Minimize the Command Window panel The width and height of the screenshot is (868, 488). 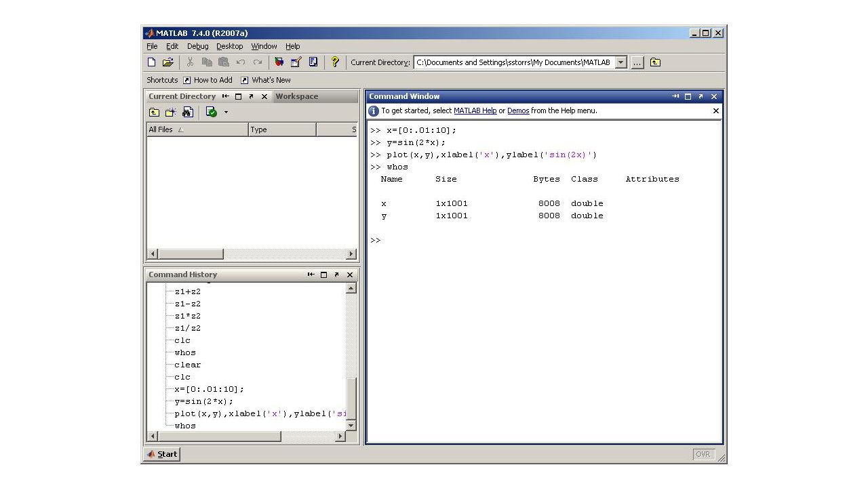(675, 96)
